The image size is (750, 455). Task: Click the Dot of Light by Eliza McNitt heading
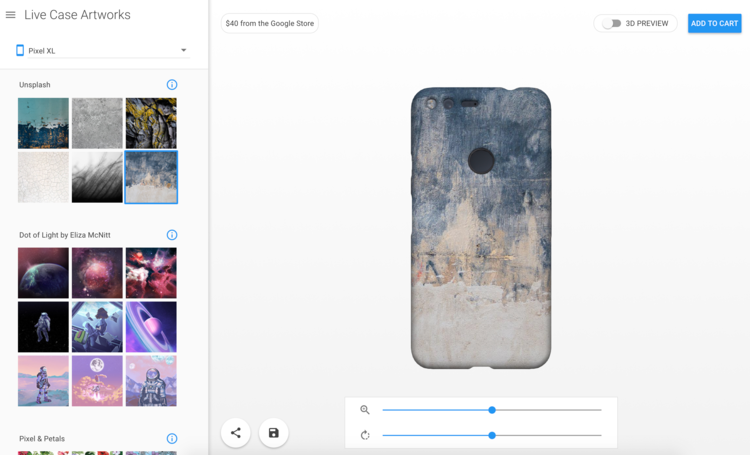tap(65, 235)
